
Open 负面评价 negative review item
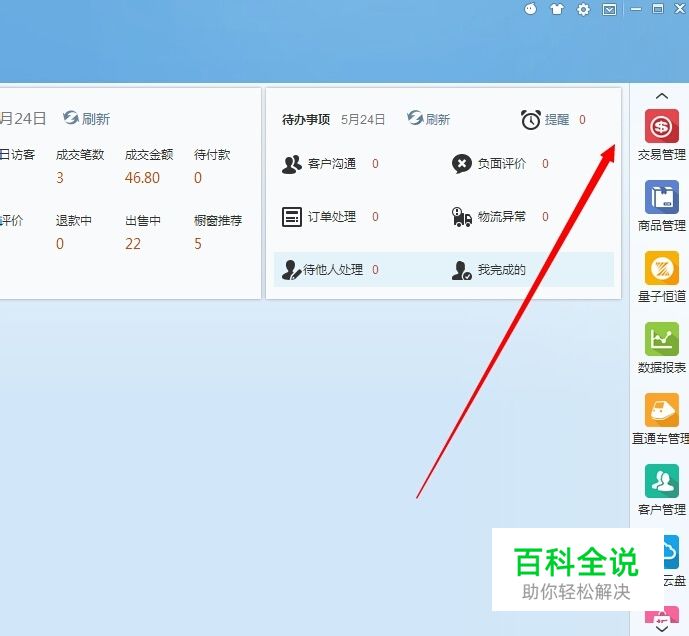tap(500, 164)
